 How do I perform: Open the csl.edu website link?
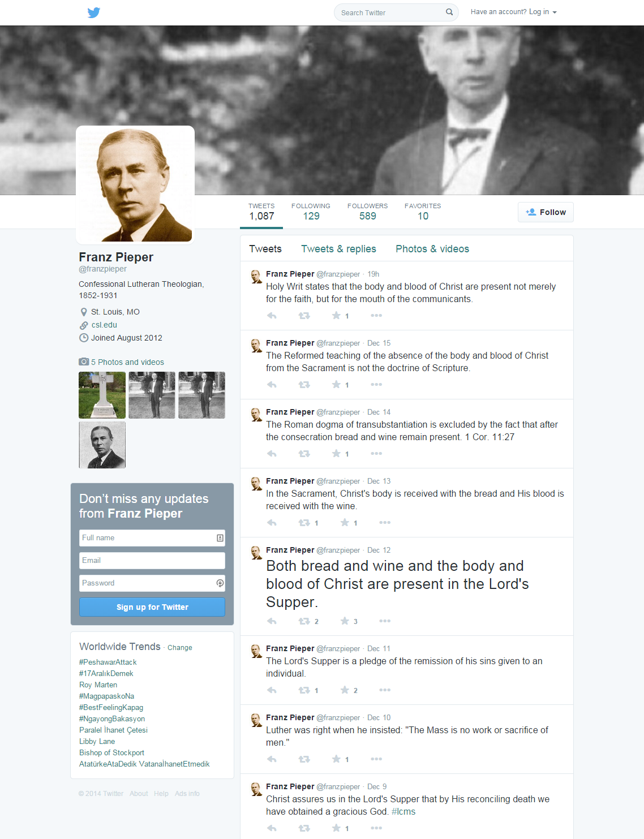(104, 325)
